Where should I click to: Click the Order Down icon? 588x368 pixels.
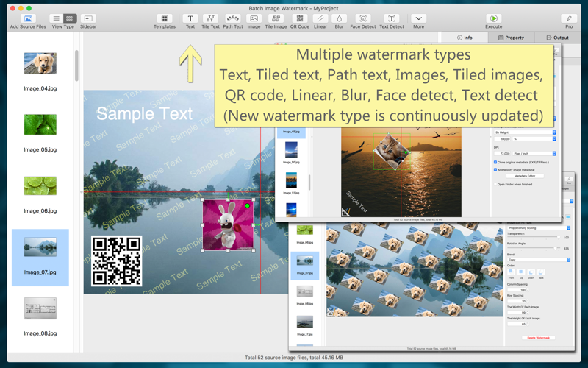click(x=531, y=272)
